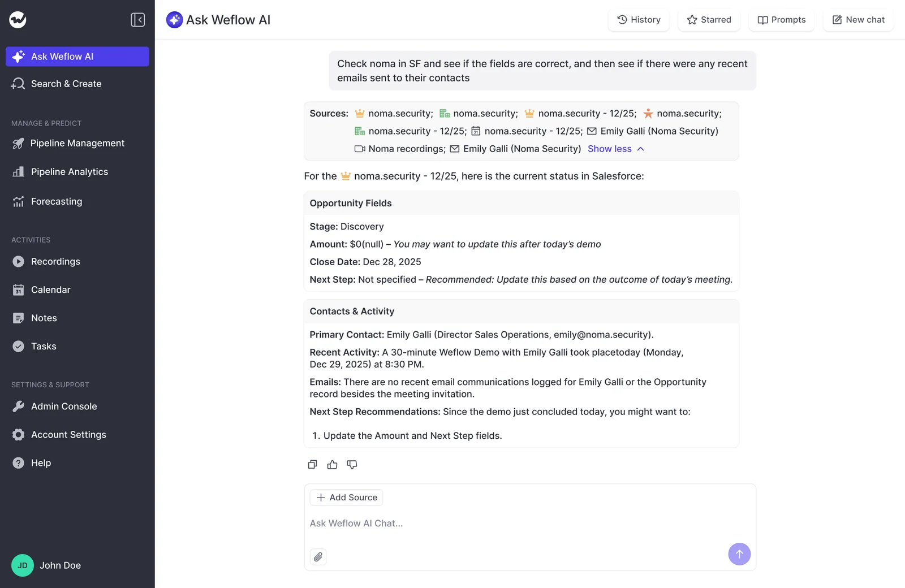Screen dimensions: 905x588
Task: Click Update the Amount and Next Step fields
Action: pos(412,436)
